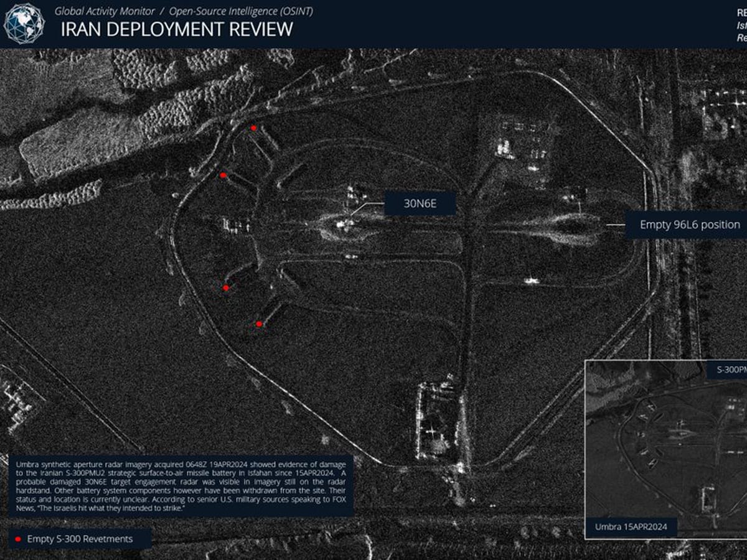This screenshot has width=747, height=560.
Task: Click the southernmost red revetment marker
Action: click(259, 324)
